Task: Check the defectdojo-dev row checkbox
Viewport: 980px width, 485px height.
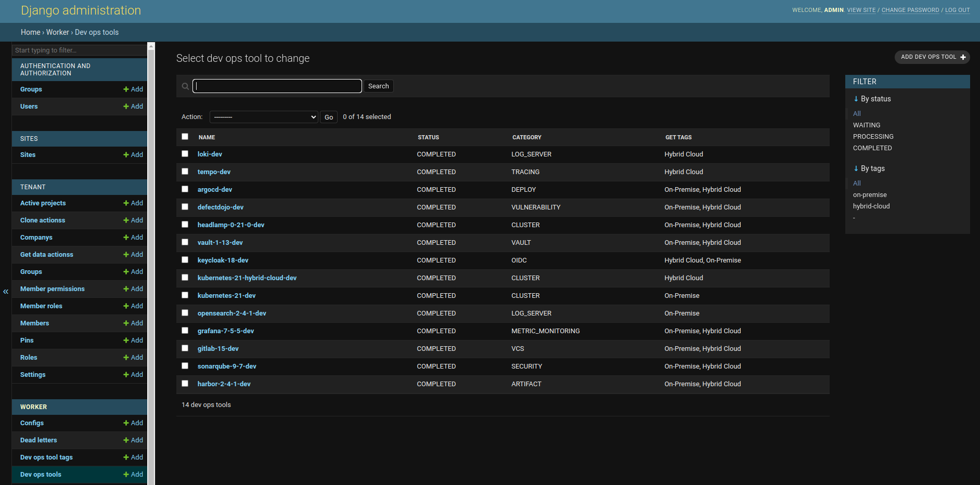Action: tap(185, 207)
